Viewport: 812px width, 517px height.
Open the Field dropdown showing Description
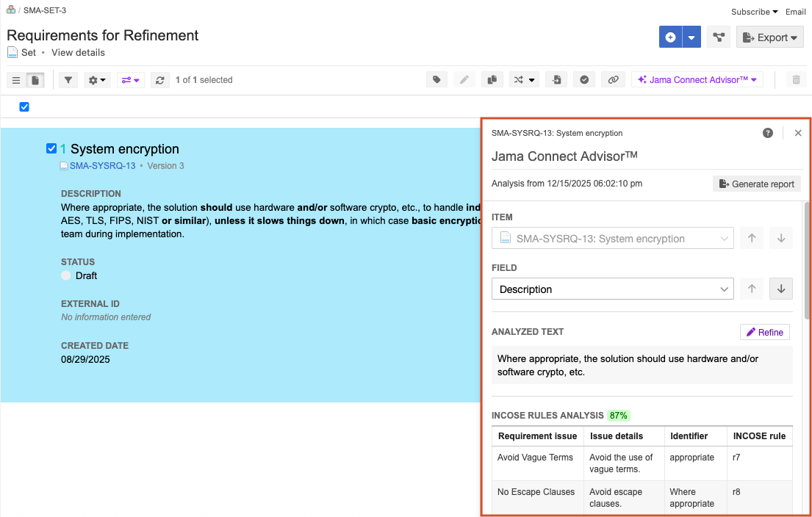tap(612, 289)
